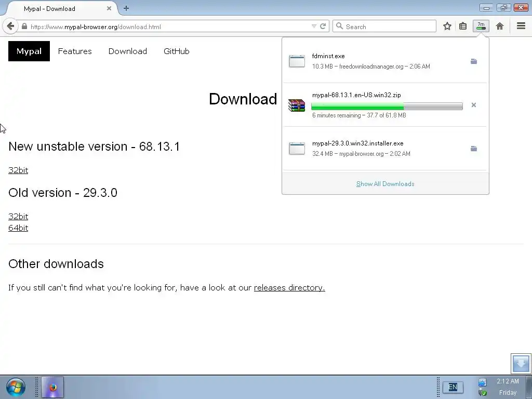Screen dimensions: 532x399
Task: Click the security shield tray icon
Action: [483, 393]
